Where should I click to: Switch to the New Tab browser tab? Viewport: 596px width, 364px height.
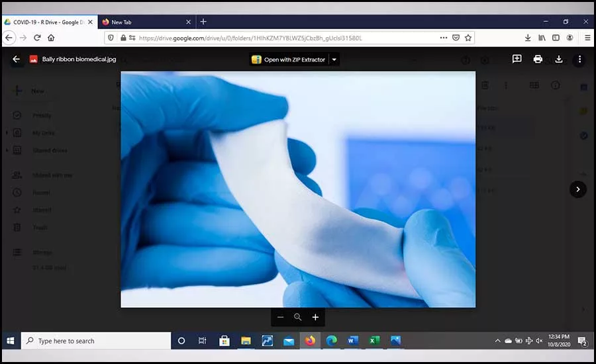146,22
